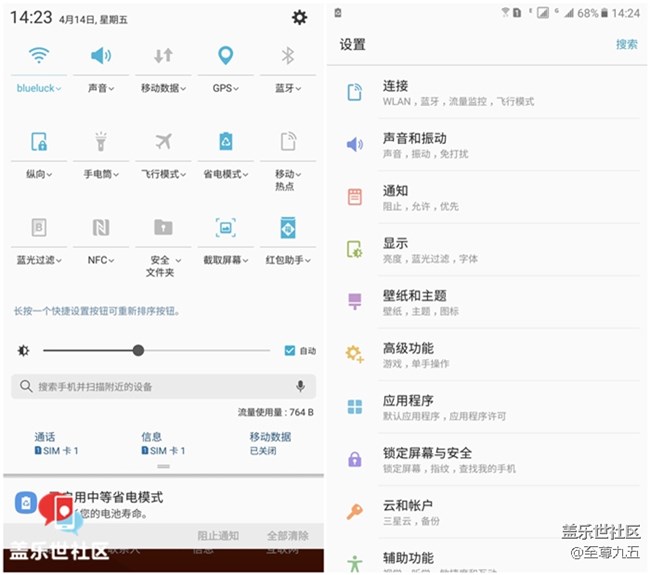
Task: Tap the 辅助功能 accessibility icon
Action: [354, 564]
